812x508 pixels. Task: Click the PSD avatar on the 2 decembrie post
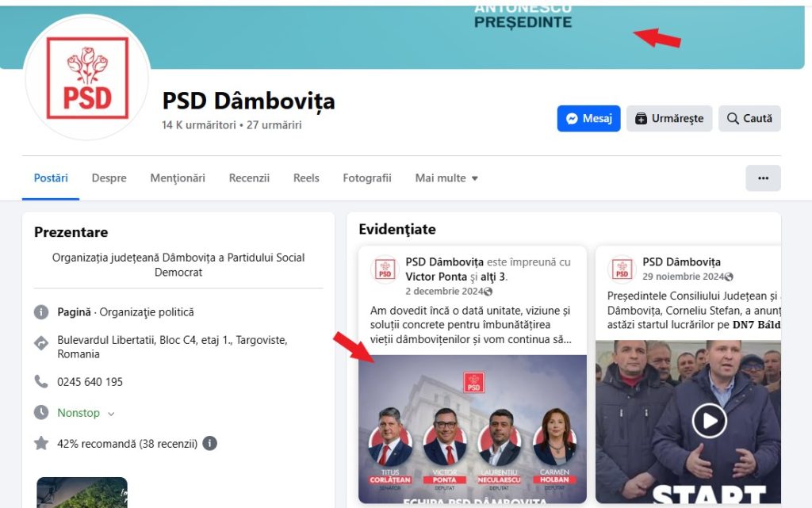pos(385,269)
